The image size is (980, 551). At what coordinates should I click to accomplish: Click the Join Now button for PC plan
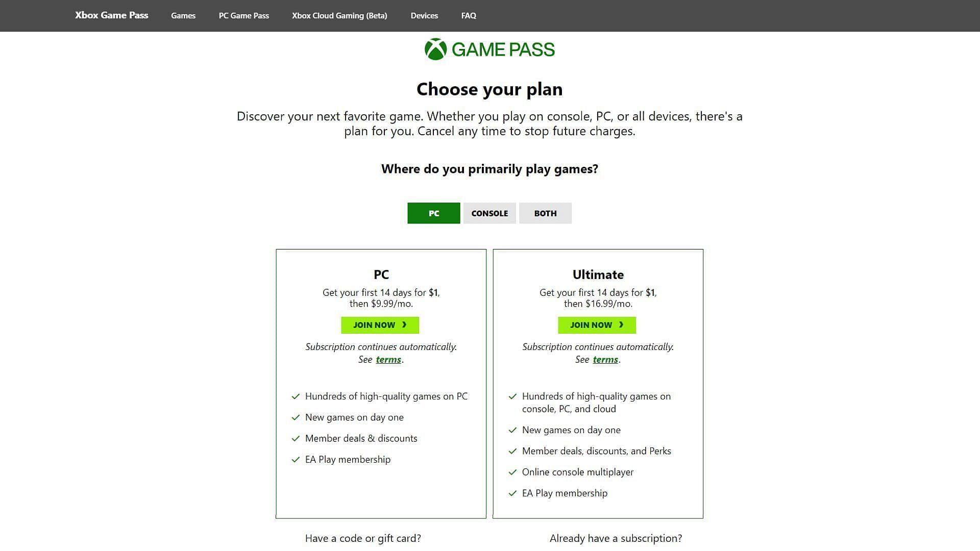(380, 325)
